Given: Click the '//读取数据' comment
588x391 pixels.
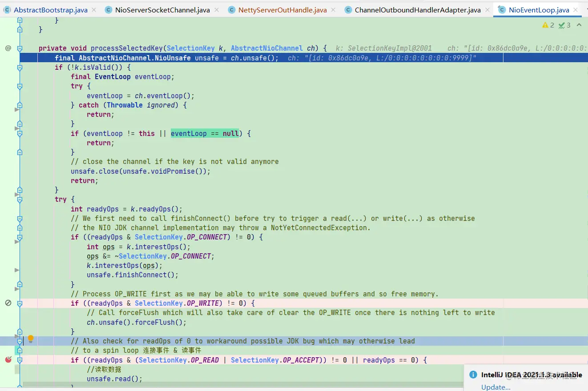Looking at the screenshot, I should (104, 369).
